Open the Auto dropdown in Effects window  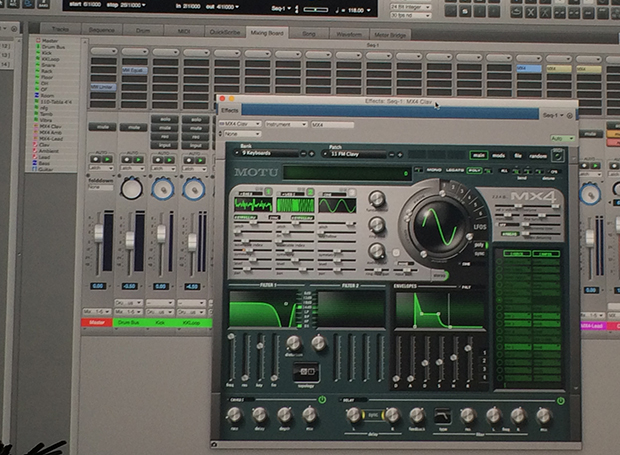[563, 139]
